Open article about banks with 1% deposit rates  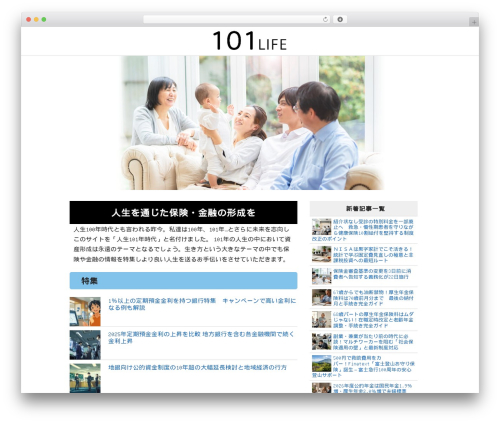coord(202,304)
